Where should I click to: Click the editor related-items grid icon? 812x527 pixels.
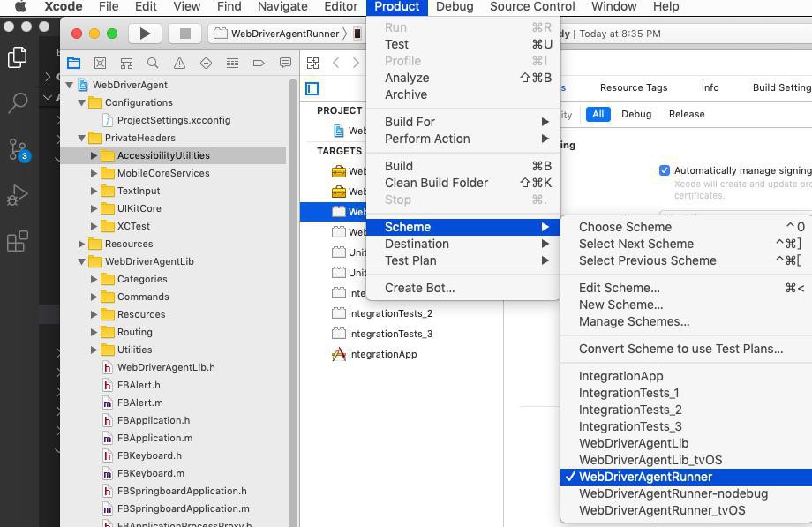pos(312,64)
